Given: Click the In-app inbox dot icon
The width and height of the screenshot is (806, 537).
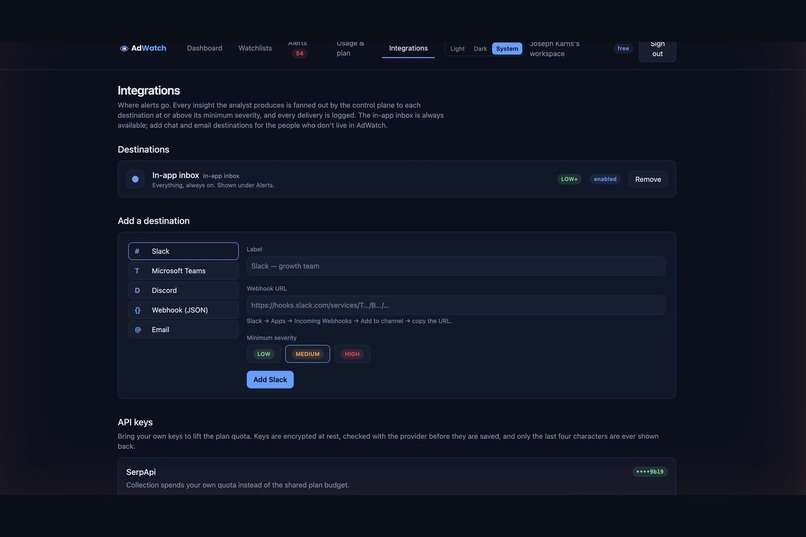Looking at the screenshot, I should pyautogui.click(x=135, y=179).
